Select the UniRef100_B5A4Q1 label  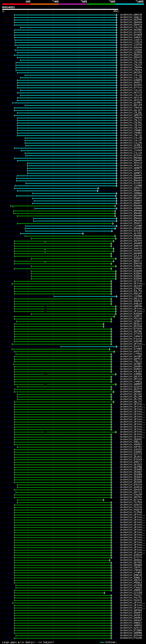tap(131, 218)
